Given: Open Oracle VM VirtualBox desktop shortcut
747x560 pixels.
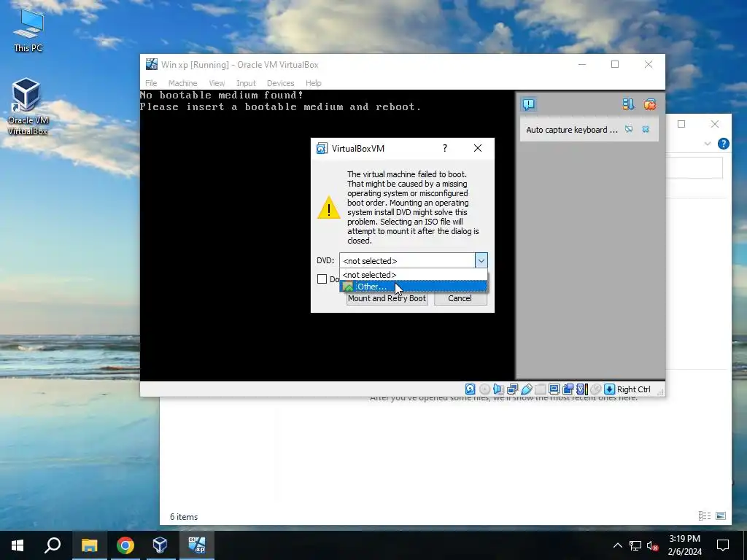Looking at the screenshot, I should [x=28, y=106].
